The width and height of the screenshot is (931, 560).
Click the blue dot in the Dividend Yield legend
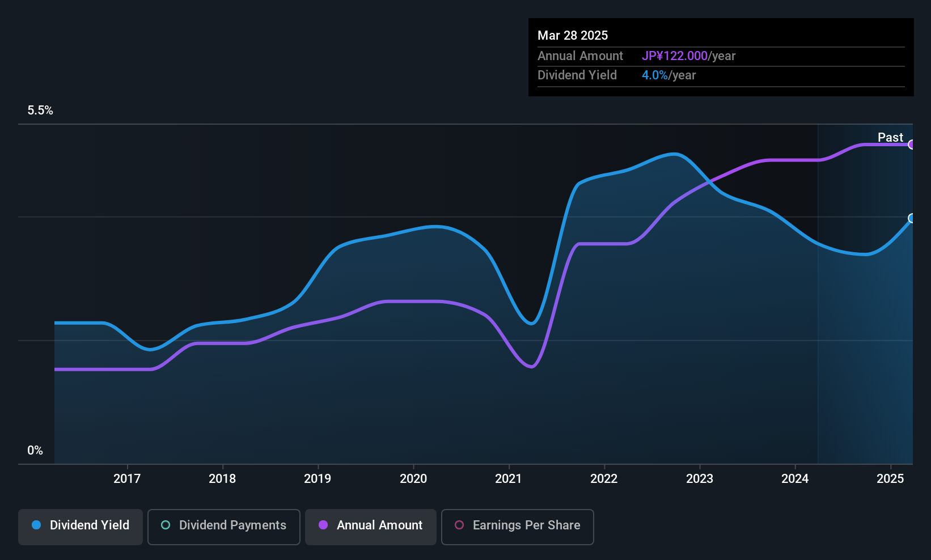click(x=36, y=525)
